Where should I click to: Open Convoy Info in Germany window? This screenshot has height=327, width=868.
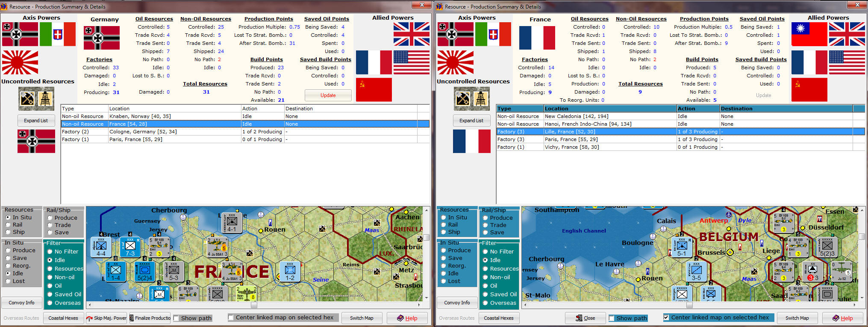21,303
